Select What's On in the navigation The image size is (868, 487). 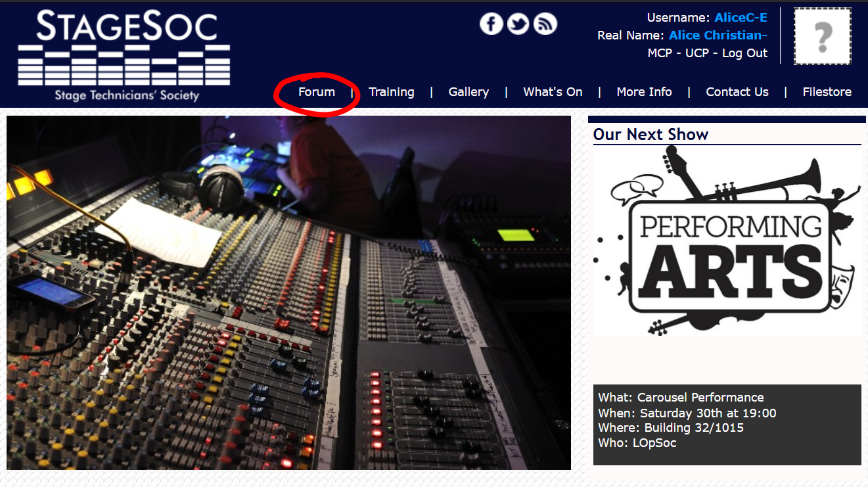(x=553, y=92)
